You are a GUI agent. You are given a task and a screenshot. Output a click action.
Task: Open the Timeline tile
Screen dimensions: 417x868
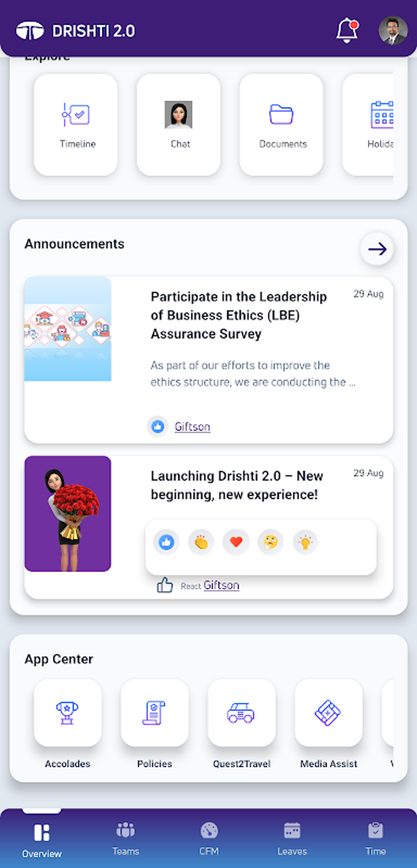coord(76,125)
